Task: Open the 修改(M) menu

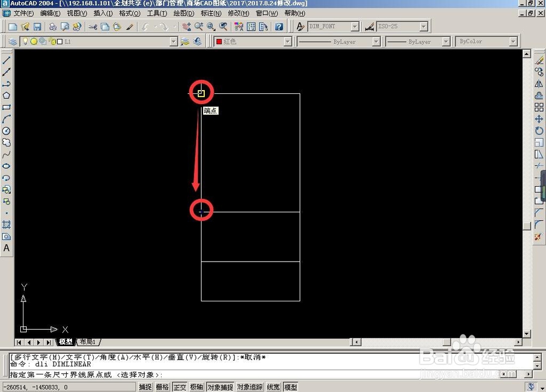Action: (238, 13)
